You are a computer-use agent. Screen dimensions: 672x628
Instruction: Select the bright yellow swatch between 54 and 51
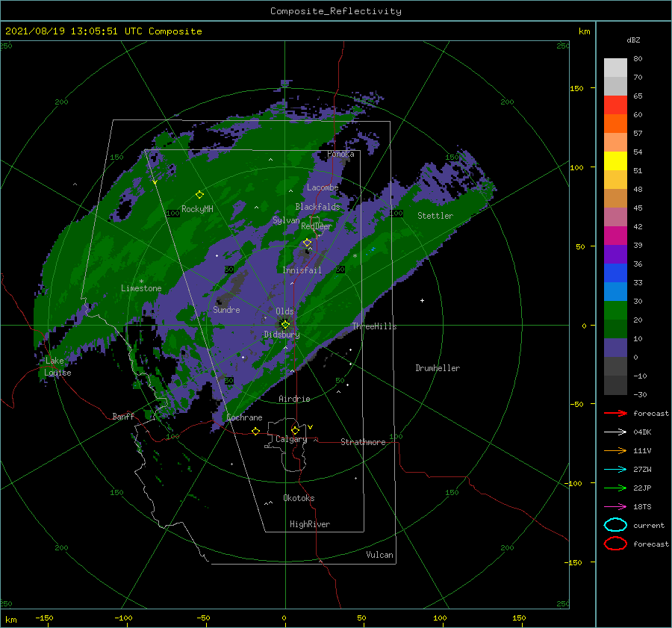[615, 161]
